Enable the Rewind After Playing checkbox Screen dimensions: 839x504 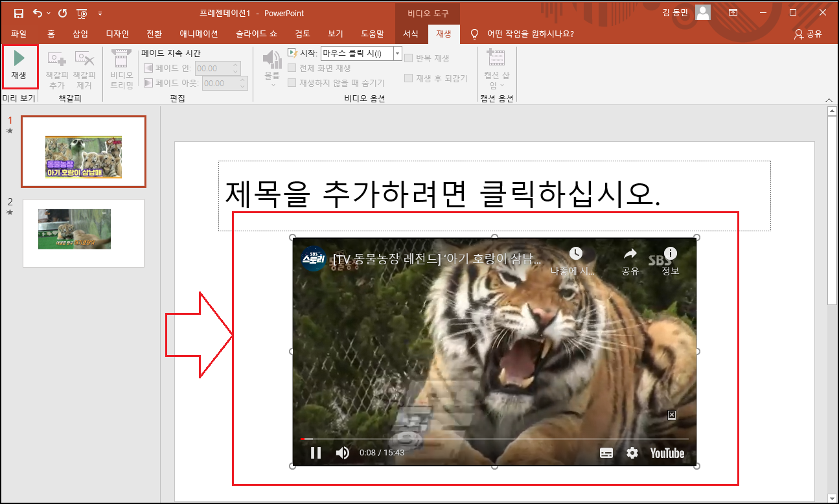point(409,78)
